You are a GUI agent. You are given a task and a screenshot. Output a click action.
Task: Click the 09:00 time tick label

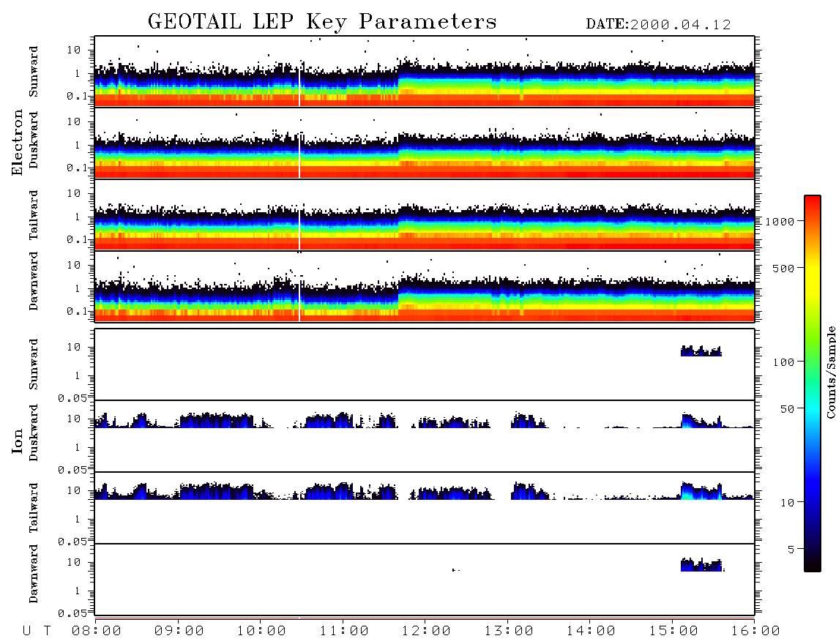coord(179,632)
